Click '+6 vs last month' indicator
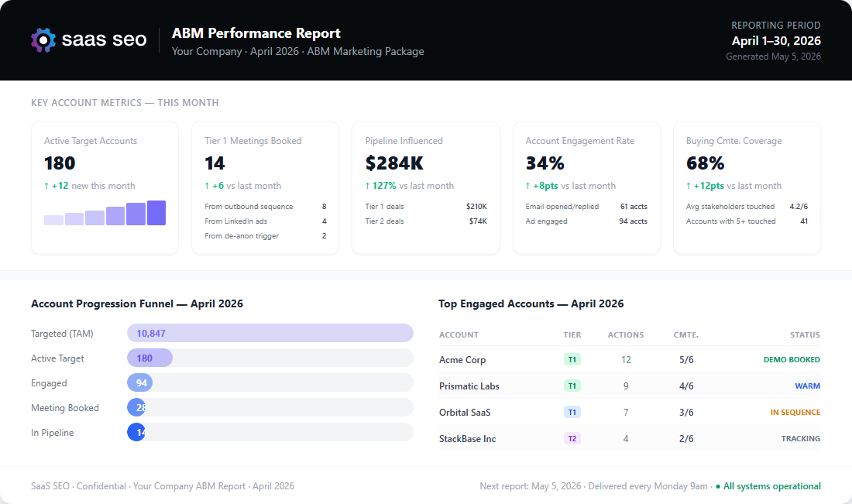The height and width of the screenshot is (504, 852). pyautogui.click(x=243, y=186)
